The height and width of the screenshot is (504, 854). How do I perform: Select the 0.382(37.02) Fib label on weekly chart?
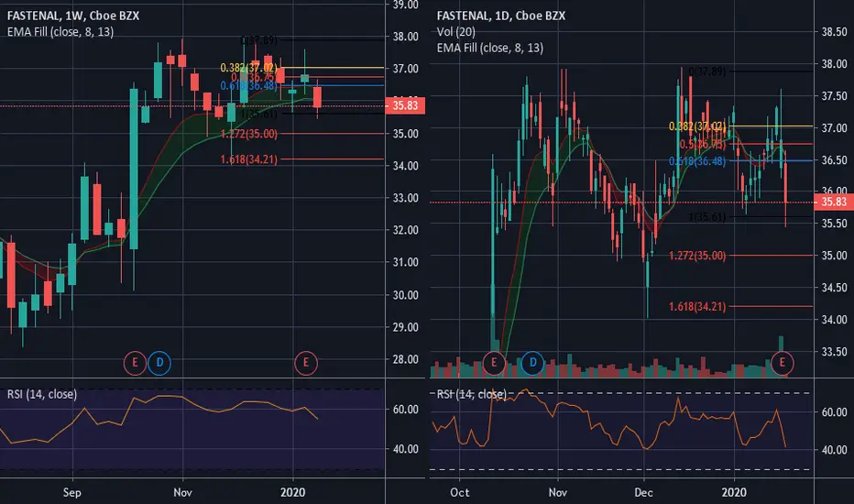click(x=248, y=68)
